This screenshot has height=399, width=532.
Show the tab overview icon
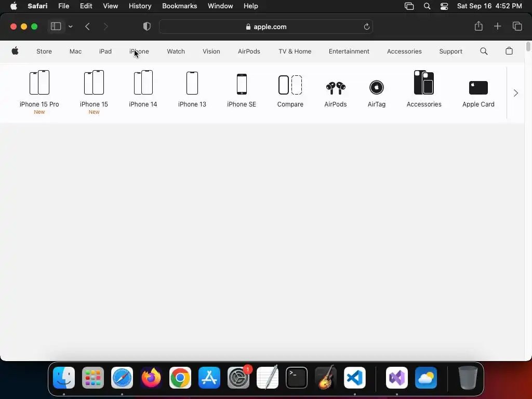point(517,26)
